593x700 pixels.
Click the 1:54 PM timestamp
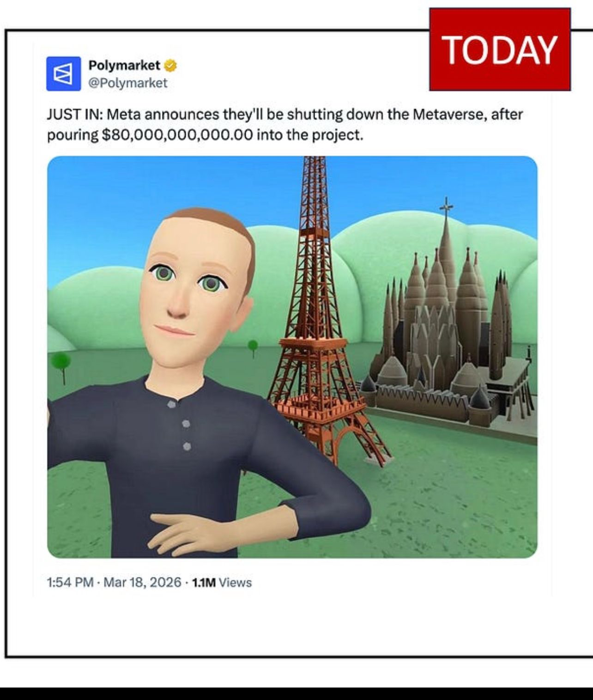click(x=70, y=582)
